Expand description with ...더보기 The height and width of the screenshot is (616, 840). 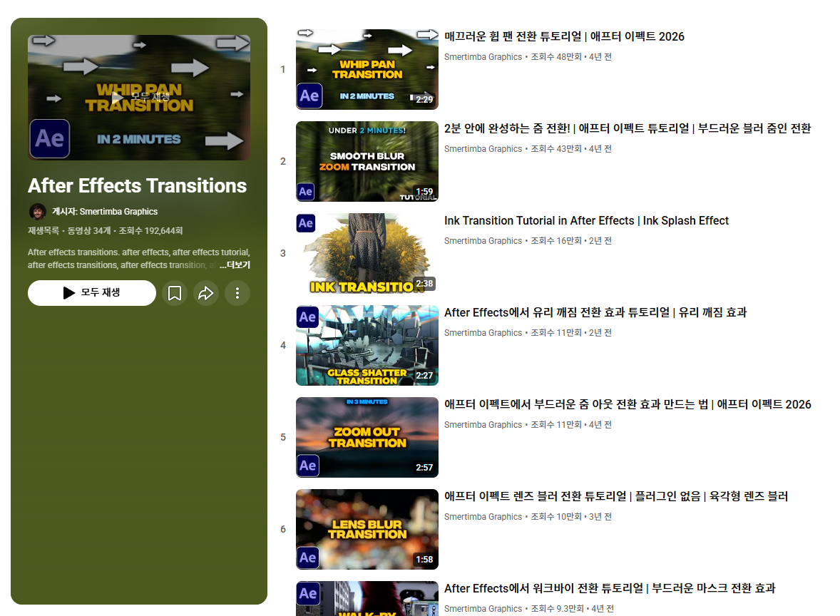click(235, 265)
